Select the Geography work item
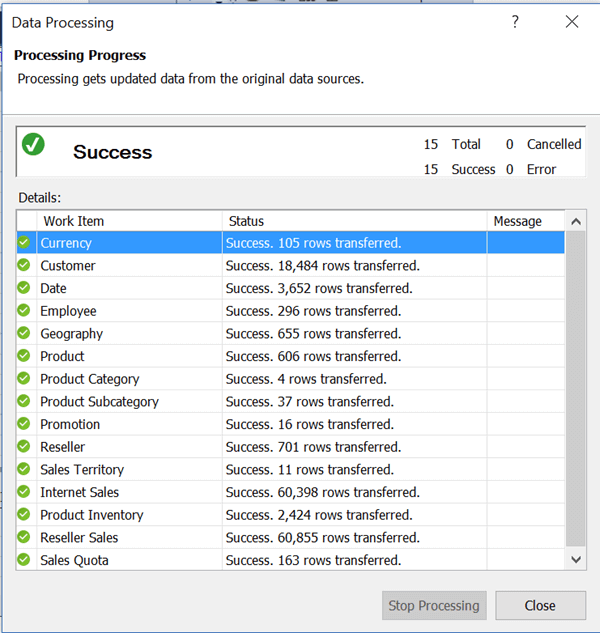 [291, 333]
